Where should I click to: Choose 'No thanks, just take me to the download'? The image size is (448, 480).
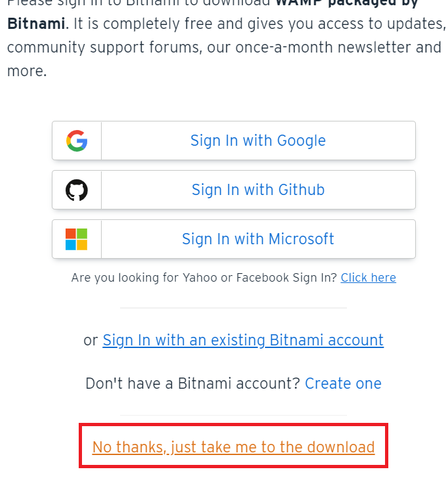pyautogui.click(x=233, y=447)
